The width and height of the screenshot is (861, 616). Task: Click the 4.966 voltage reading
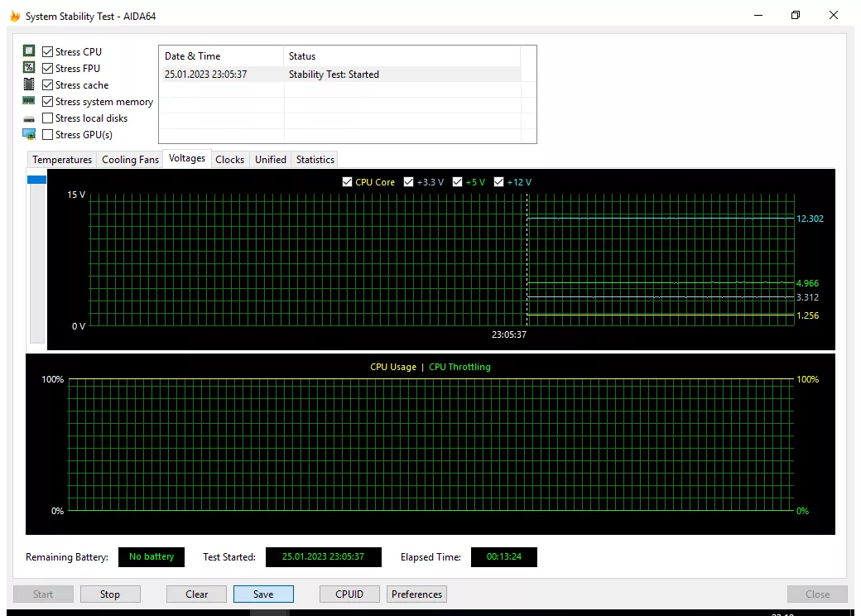pyautogui.click(x=807, y=283)
